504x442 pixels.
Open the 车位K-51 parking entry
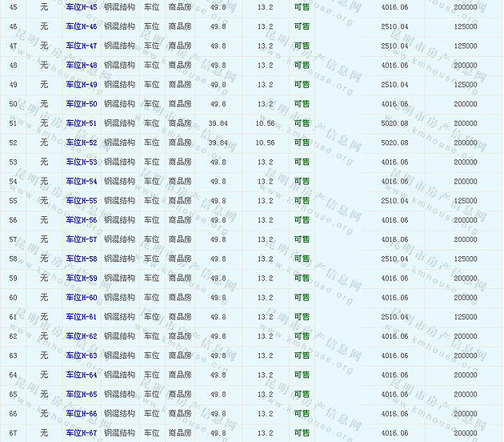[x=81, y=123]
